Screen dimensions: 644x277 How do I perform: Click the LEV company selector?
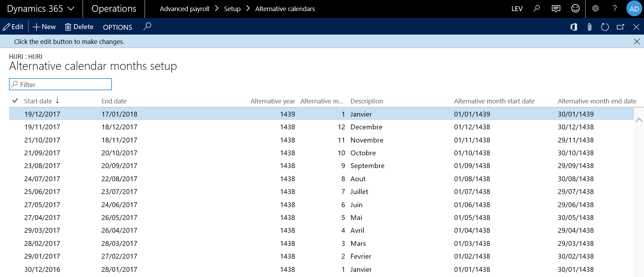pyautogui.click(x=517, y=9)
